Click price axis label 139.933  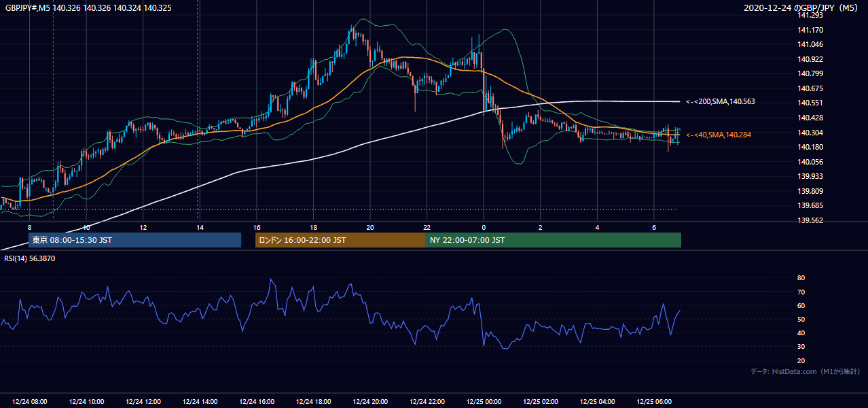(810, 176)
